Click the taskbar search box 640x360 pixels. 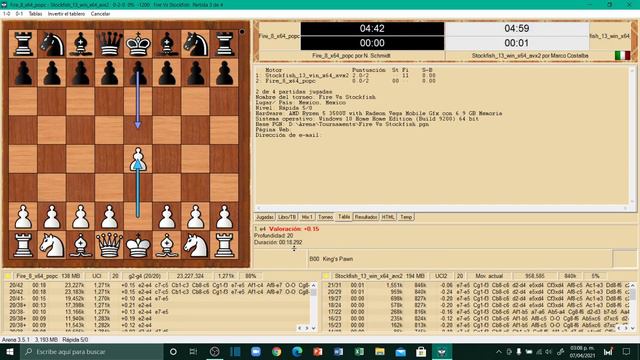(92, 351)
